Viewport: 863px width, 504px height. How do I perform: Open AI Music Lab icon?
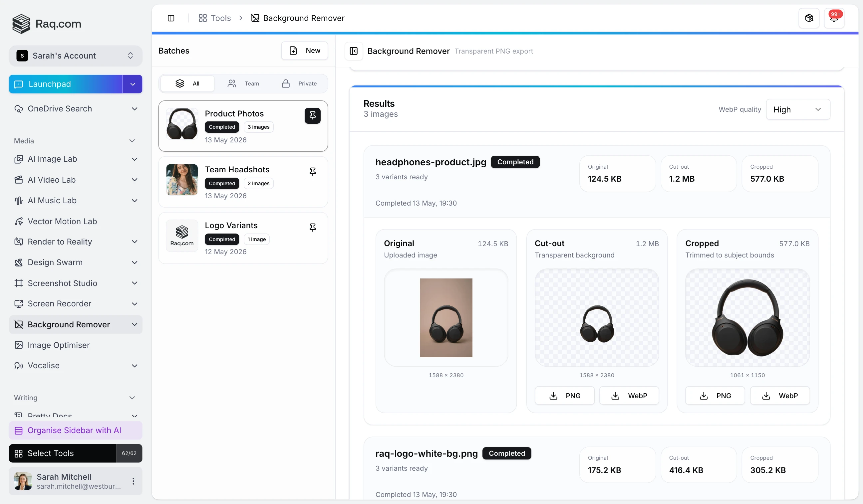tap(19, 201)
